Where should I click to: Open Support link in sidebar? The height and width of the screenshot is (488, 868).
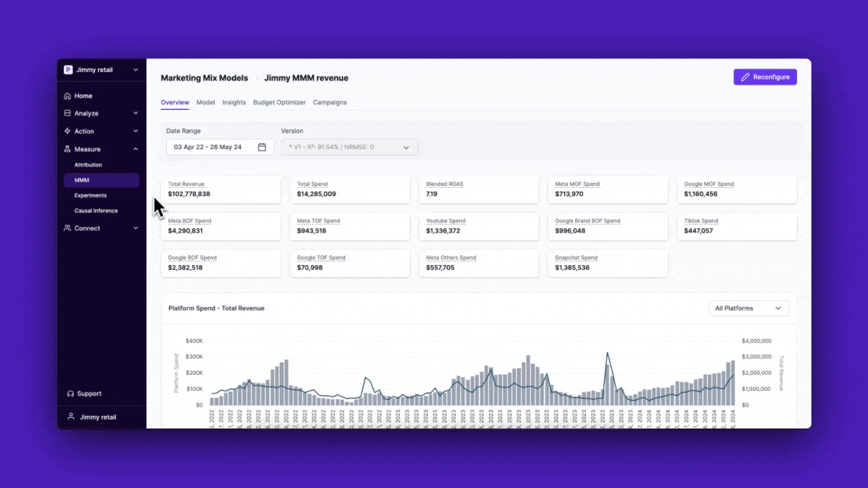[x=89, y=393]
